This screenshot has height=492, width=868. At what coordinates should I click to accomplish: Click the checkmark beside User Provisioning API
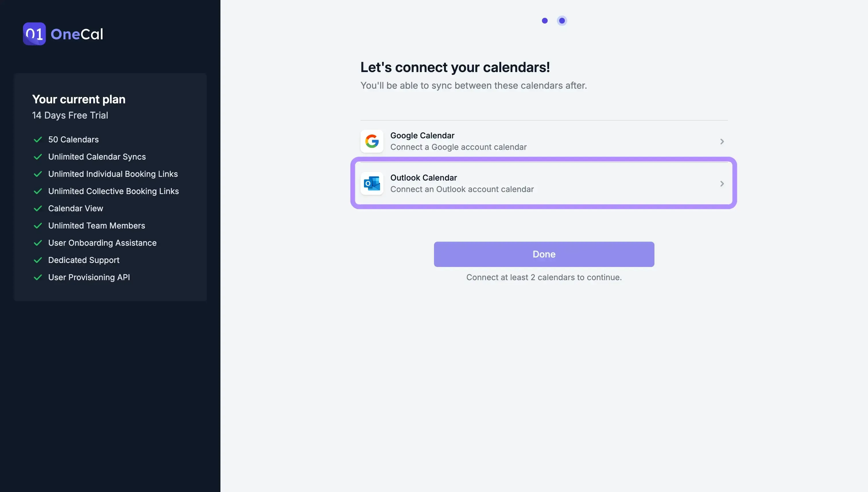(x=38, y=277)
